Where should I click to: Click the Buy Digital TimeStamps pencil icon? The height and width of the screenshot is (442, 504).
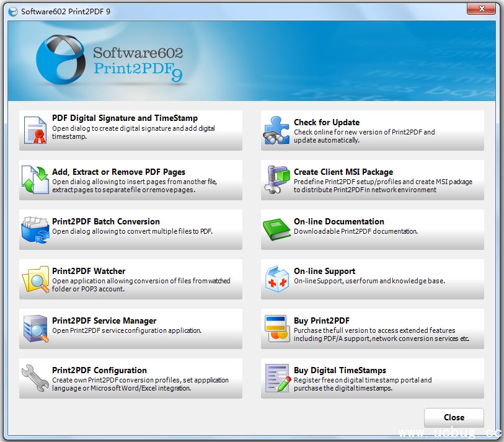pyautogui.click(x=277, y=379)
